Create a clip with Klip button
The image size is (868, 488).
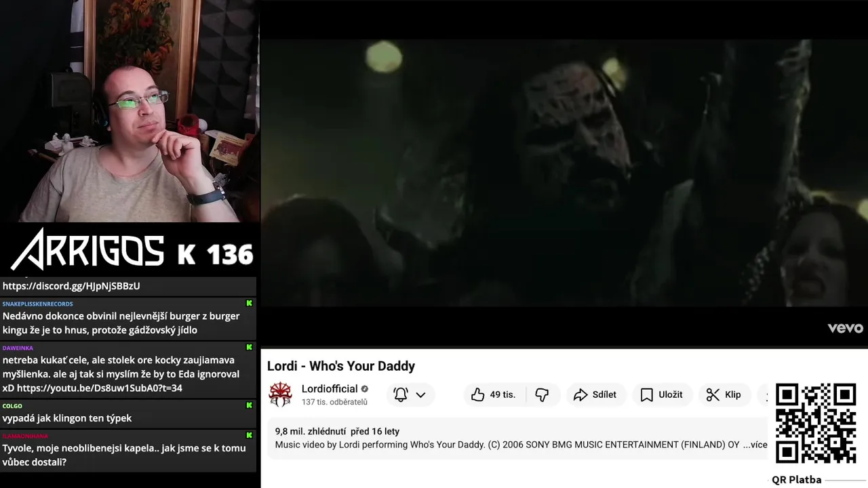coord(724,394)
